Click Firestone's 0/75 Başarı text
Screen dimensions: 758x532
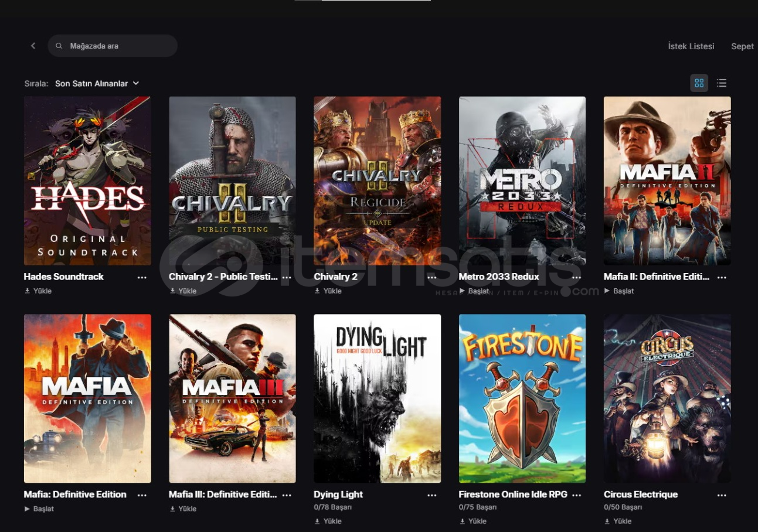pyautogui.click(x=478, y=507)
